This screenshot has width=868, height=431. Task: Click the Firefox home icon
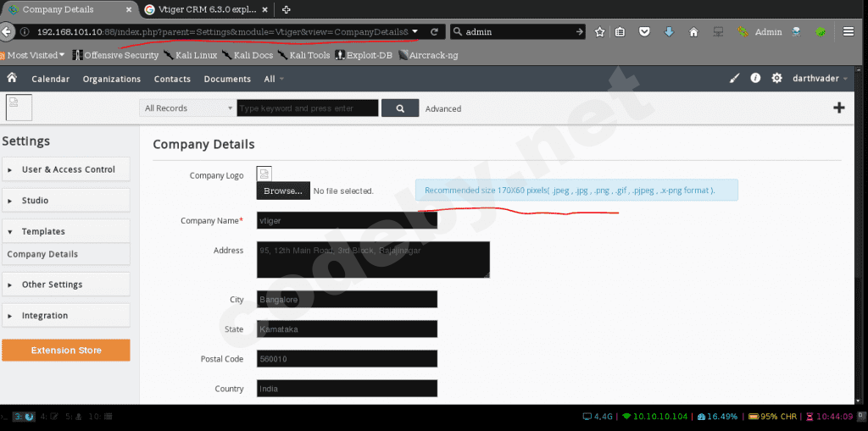click(x=693, y=32)
